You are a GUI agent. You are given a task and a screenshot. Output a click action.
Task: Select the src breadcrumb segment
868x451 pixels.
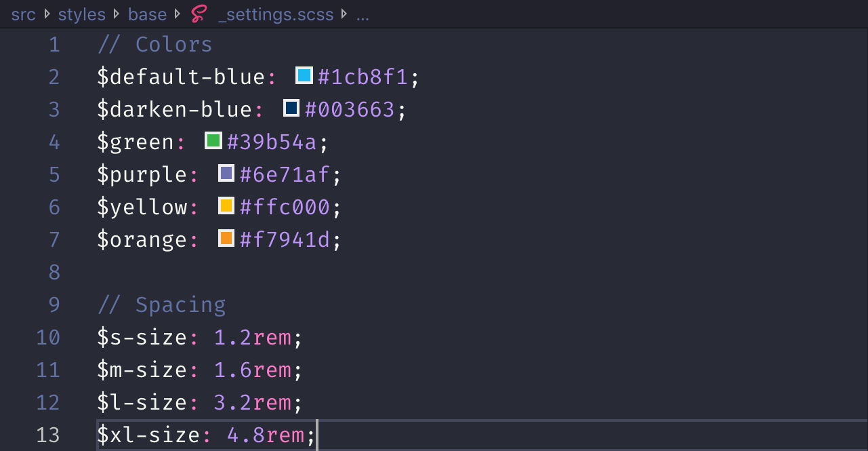pos(23,14)
